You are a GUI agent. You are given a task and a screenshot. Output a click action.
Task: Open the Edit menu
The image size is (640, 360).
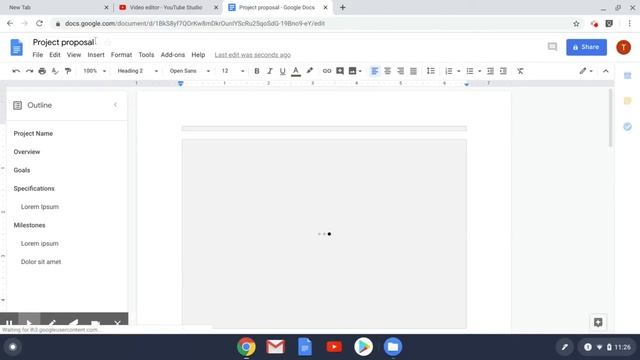(55, 55)
